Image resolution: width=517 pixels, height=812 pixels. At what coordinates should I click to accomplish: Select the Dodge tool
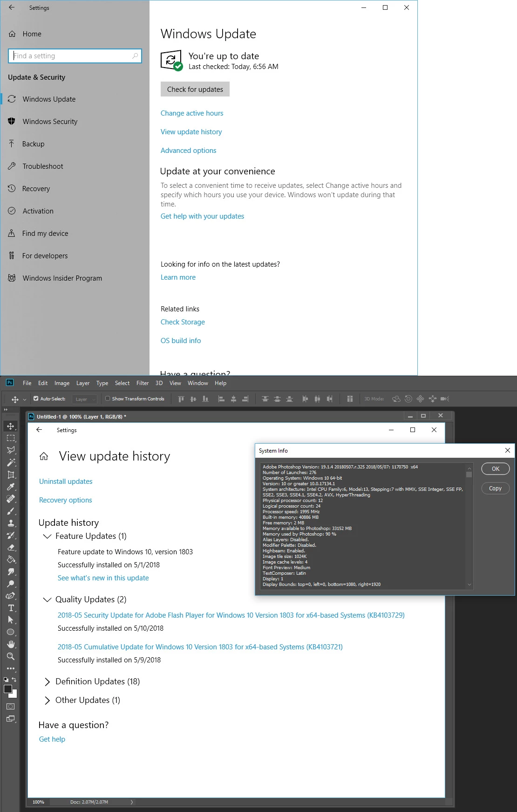[x=11, y=584]
